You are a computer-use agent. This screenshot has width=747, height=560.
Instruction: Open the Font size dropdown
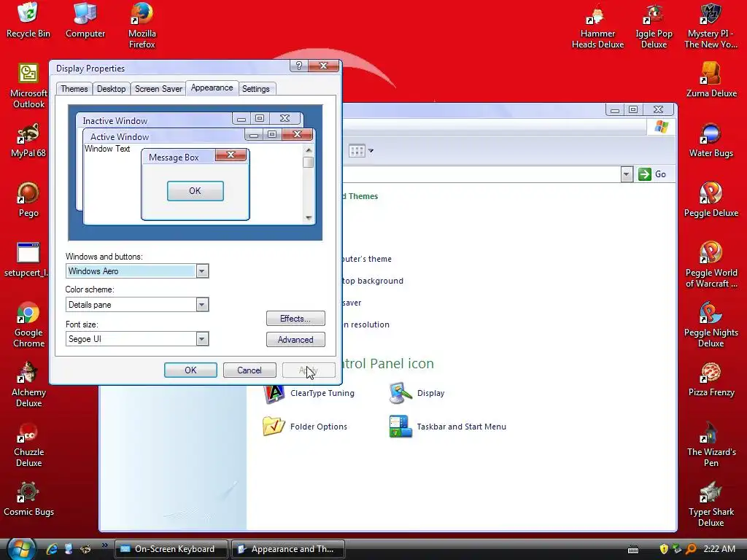(202, 338)
